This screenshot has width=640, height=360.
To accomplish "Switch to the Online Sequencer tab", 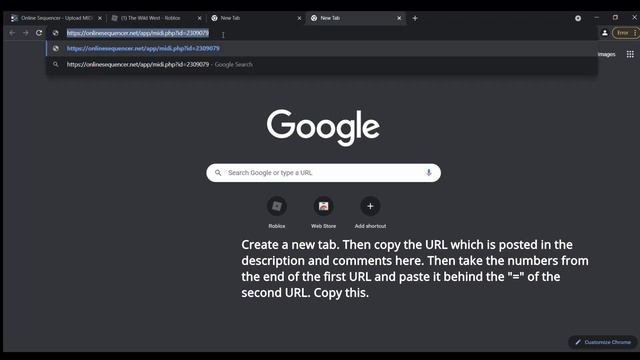I will pos(56,18).
